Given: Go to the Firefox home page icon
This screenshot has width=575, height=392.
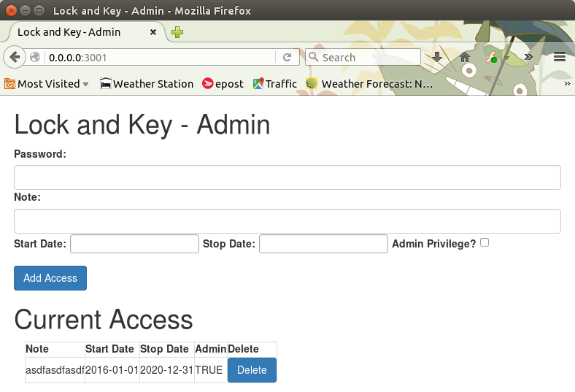Looking at the screenshot, I should 464,57.
